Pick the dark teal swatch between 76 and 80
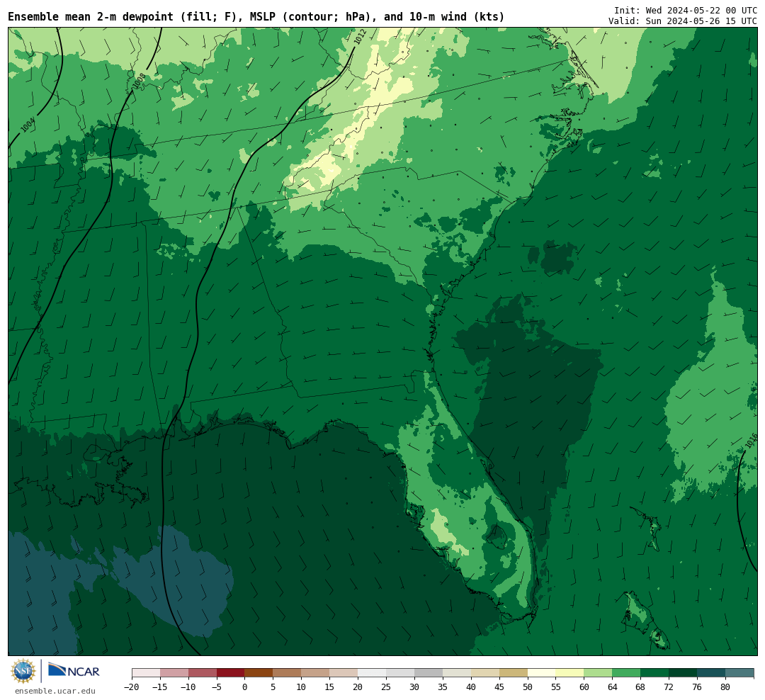This screenshot has height=700, width=765. point(712,673)
